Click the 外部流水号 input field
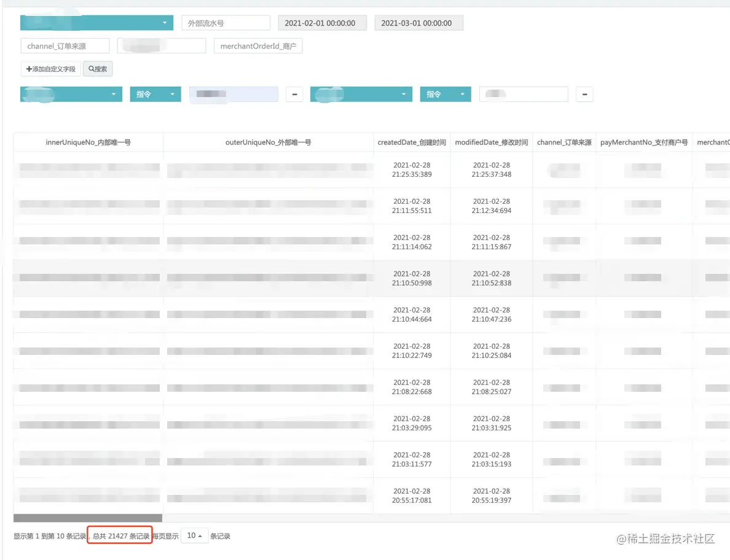Image resolution: width=730 pixels, height=560 pixels. coord(226,23)
